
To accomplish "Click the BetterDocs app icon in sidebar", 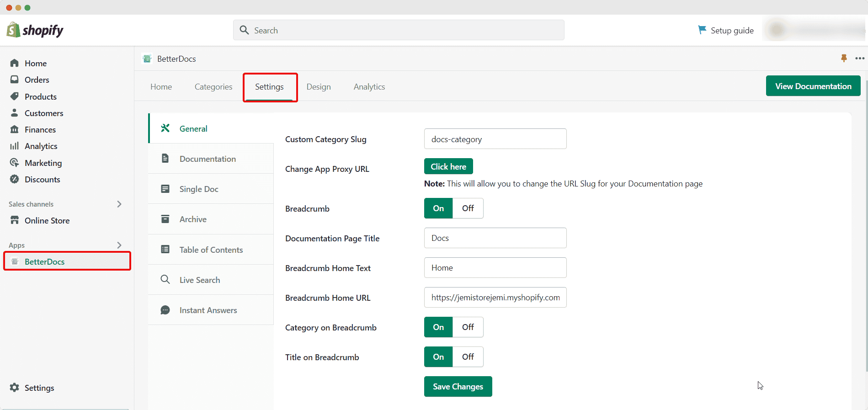I will 15,261.
